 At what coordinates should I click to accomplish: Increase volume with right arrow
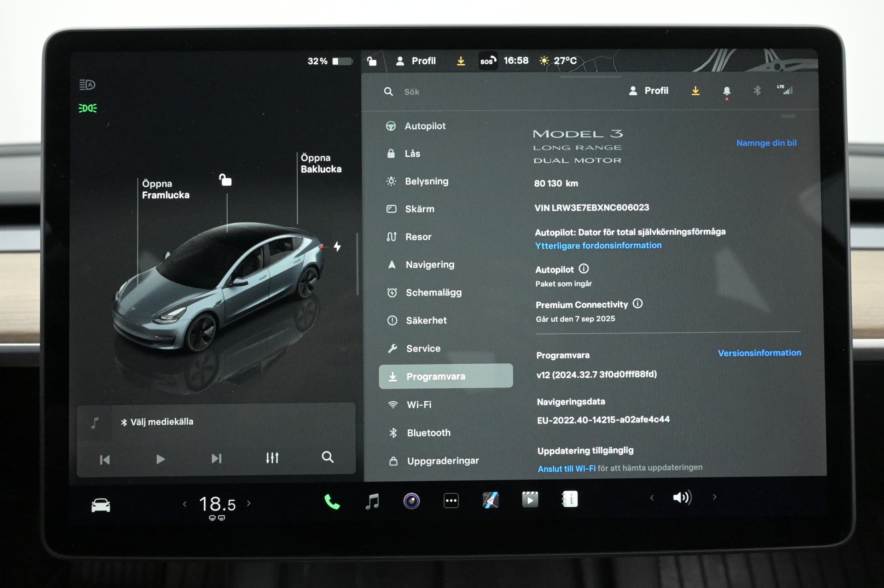(x=715, y=497)
